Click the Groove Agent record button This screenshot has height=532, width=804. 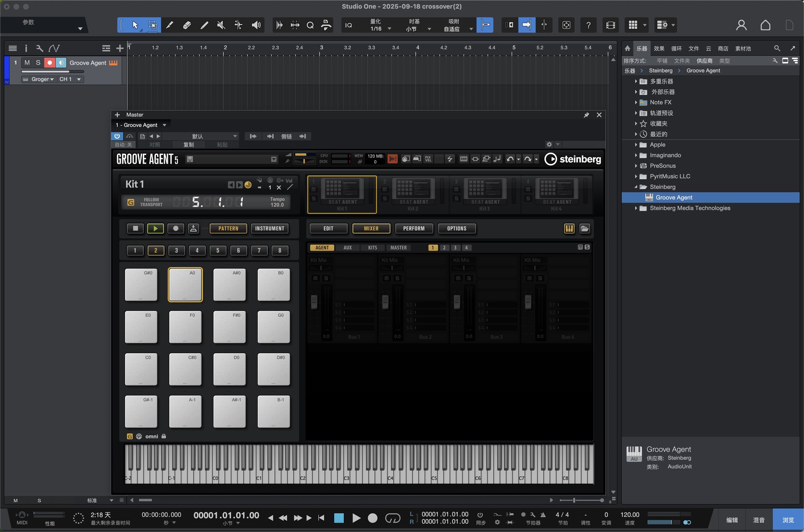[x=175, y=229]
